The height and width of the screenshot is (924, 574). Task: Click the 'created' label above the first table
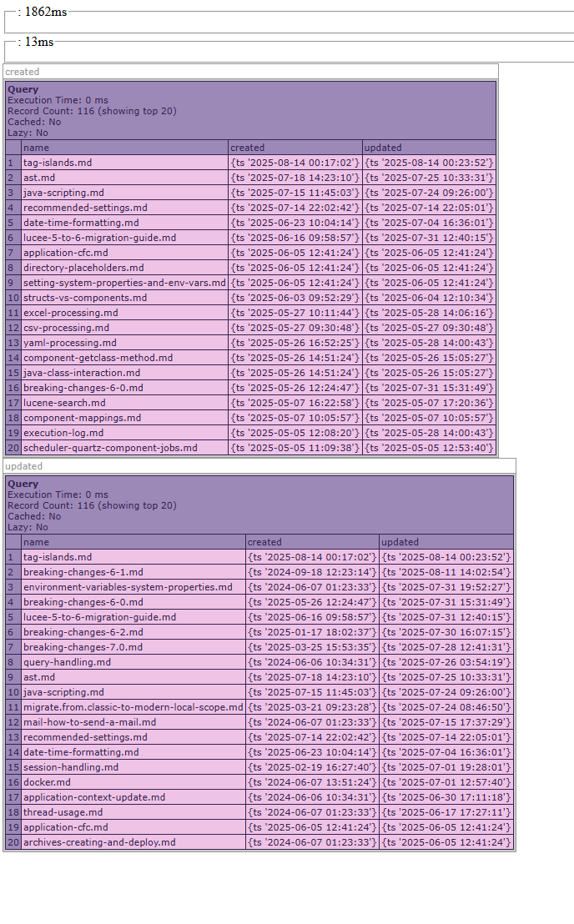click(x=23, y=72)
